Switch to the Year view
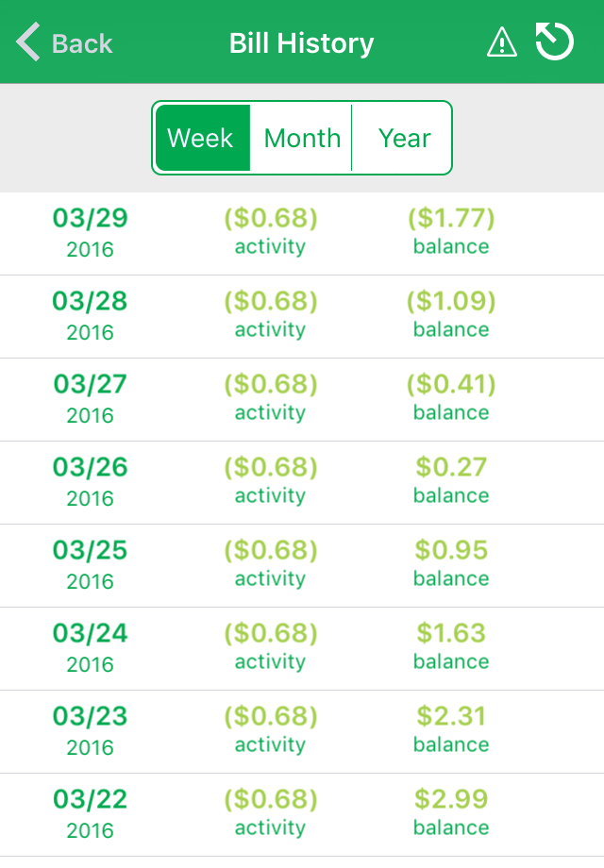This screenshot has height=868, width=604. tap(404, 138)
